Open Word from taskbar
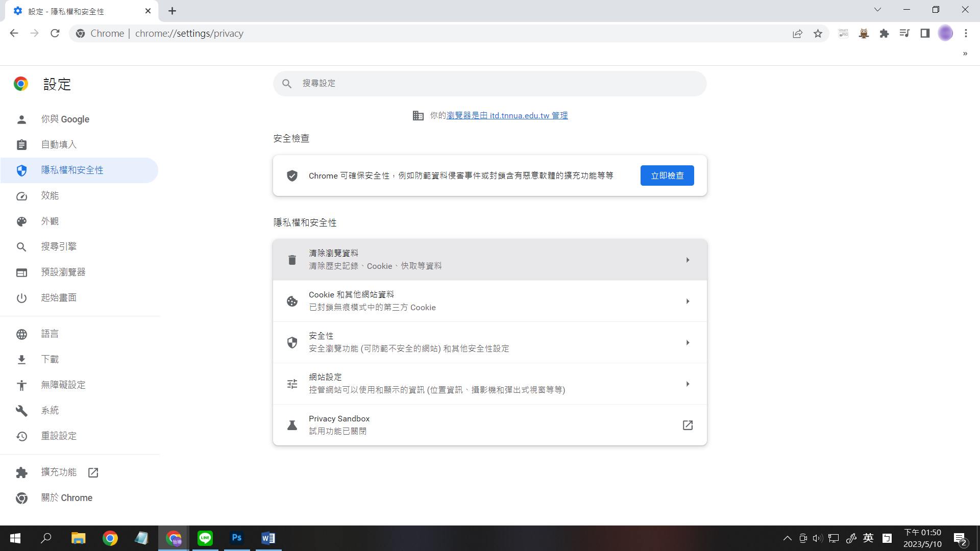 [268, 538]
